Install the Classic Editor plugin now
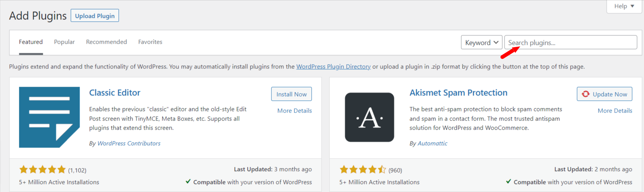 pyautogui.click(x=291, y=94)
